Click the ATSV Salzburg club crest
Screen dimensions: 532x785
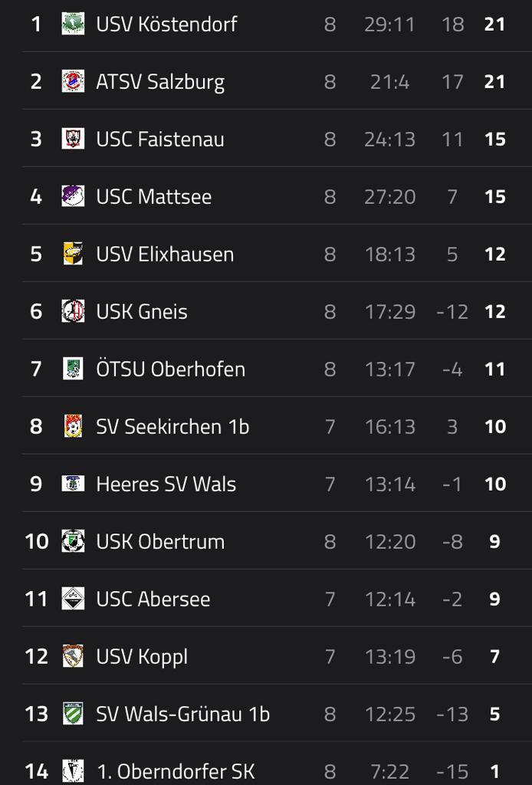tap(73, 81)
